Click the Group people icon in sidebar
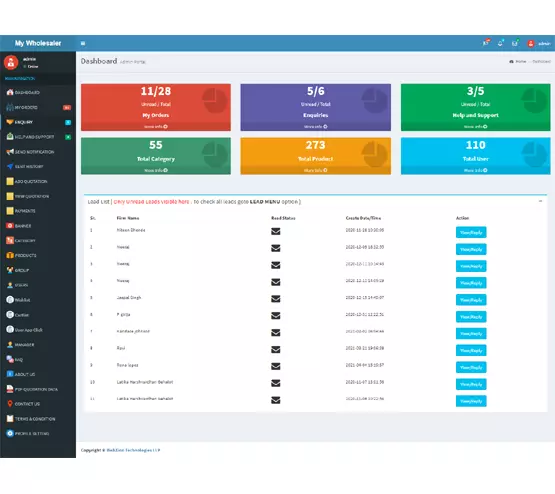555x494 pixels. [x=10, y=270]
